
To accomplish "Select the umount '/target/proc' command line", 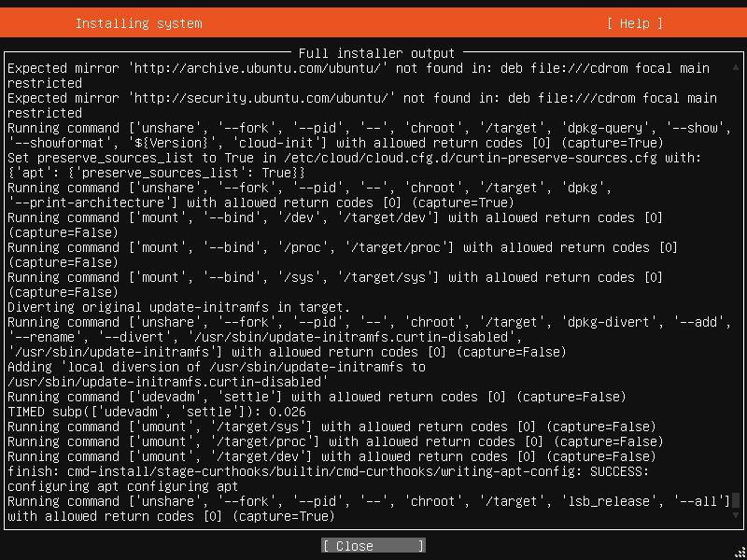I will point(335,441).
